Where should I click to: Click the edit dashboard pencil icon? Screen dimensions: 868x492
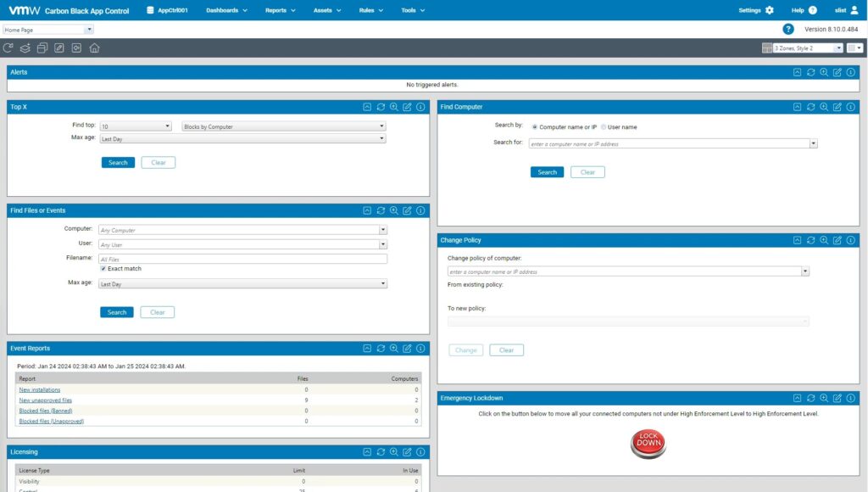coord(59,48)
